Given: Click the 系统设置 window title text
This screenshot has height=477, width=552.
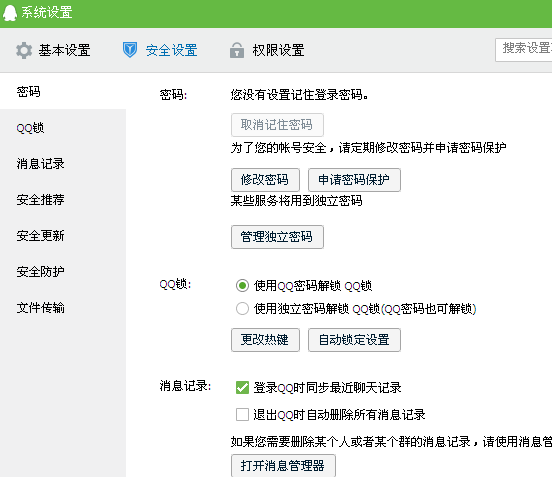Looking at the screenshot, I should point(47,12).
